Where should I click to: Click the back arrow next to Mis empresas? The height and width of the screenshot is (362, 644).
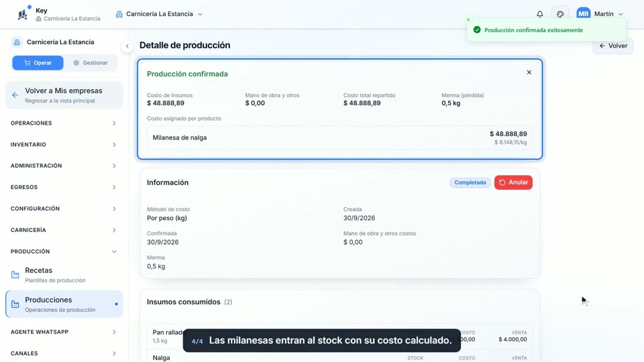click(15, 95)
